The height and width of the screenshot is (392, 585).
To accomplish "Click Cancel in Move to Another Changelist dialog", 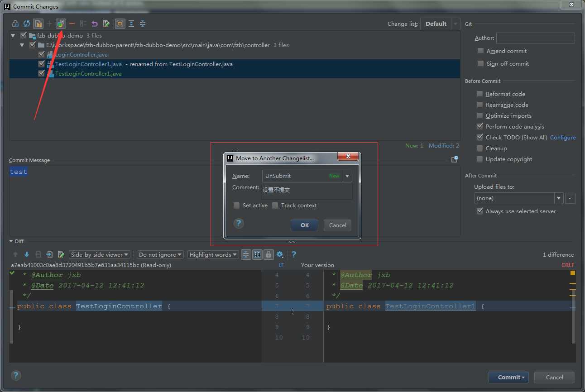I will [x=337, y=225].
